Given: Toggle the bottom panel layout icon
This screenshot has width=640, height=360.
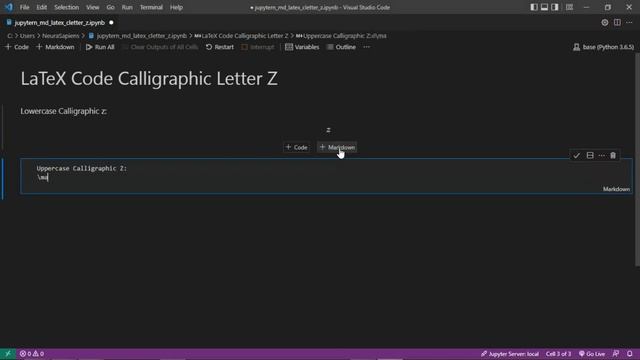Looking at the screenshot, I should 544,7.
